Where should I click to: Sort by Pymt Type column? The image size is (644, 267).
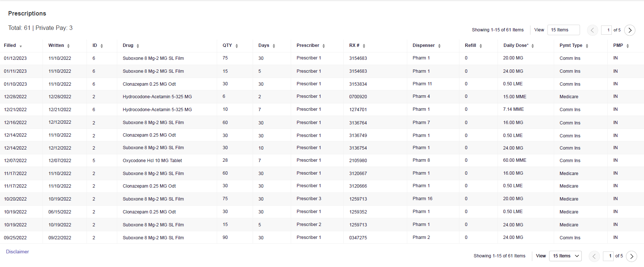click(x=587, y=46)
